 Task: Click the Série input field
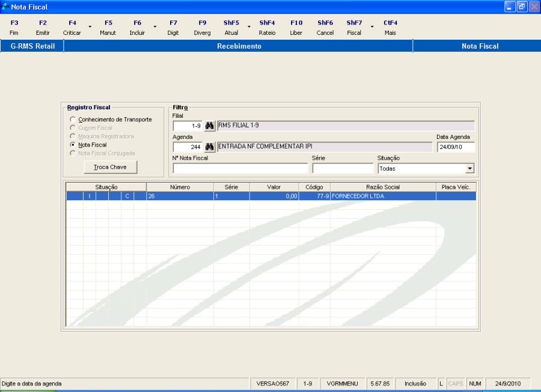[343, 168]
